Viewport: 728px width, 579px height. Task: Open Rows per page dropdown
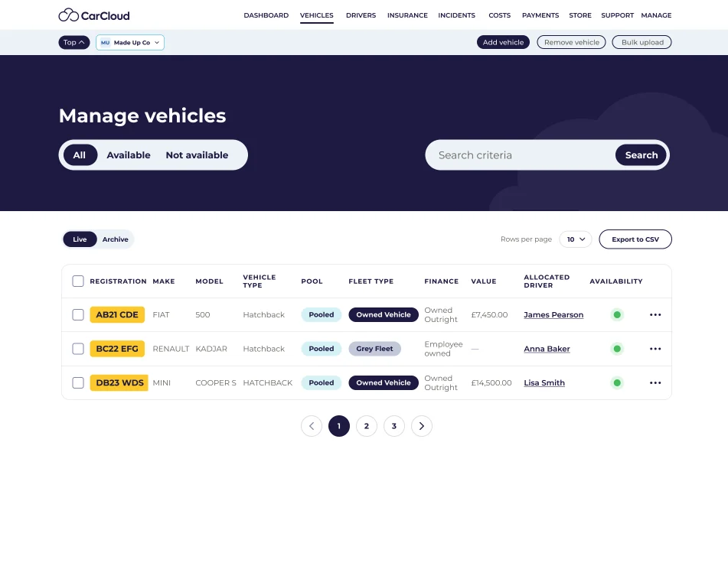[576, 239]
